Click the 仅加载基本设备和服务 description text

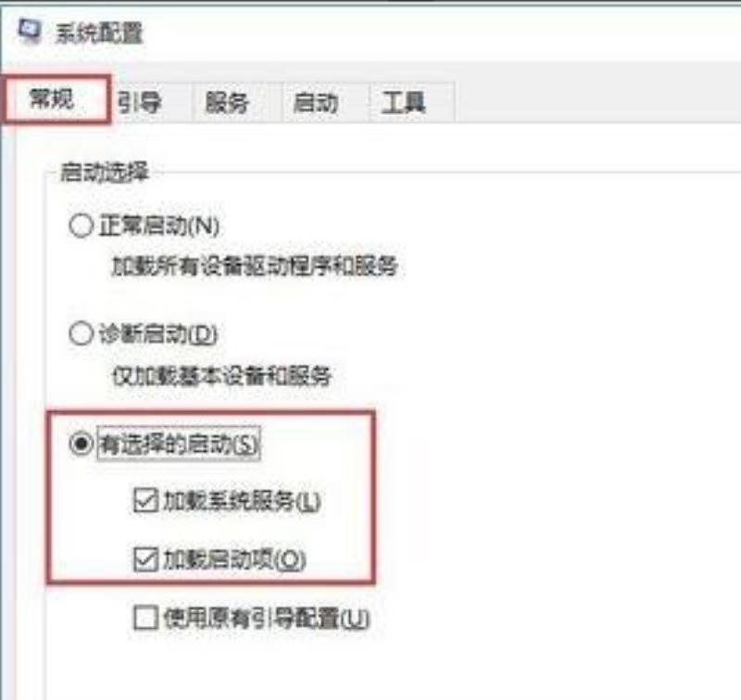point(221,376)
